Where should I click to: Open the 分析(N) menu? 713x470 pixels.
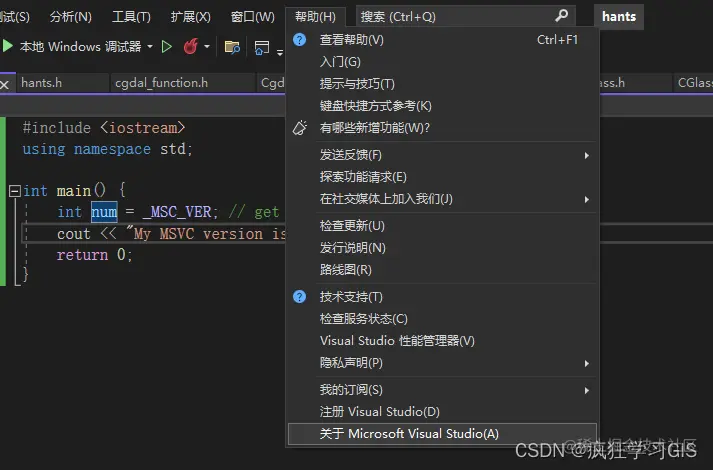[x=71, y=17]
